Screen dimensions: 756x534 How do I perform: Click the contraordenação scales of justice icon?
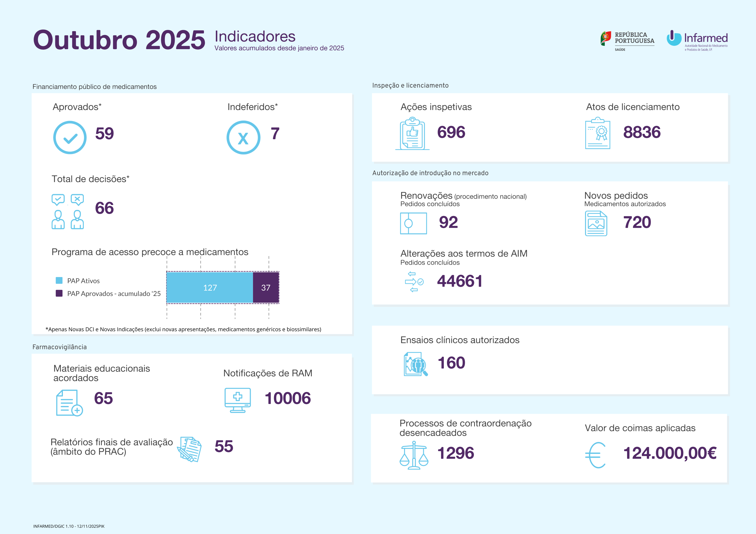coord(414,455)
